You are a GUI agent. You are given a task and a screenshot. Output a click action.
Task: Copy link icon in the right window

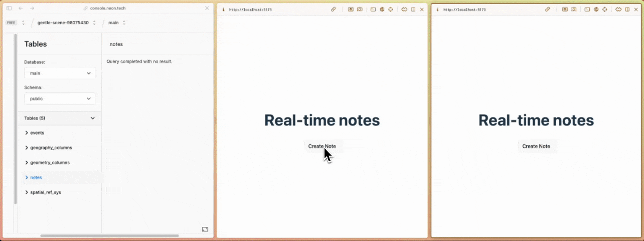coord(548,10)
